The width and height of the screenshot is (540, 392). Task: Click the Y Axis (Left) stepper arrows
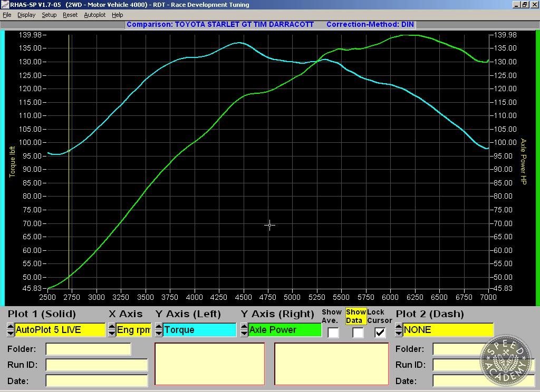(158, 330)
